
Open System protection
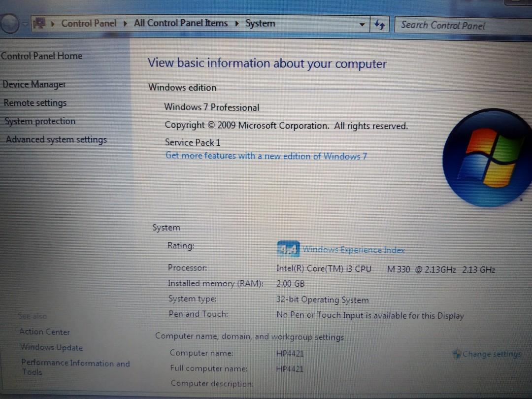[x=40, y=121]
